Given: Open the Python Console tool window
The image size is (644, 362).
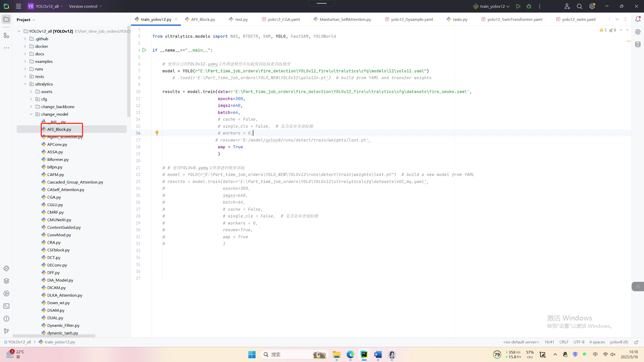Looking at the screenshot, I should pyautogui.click(x=6, y=268).
